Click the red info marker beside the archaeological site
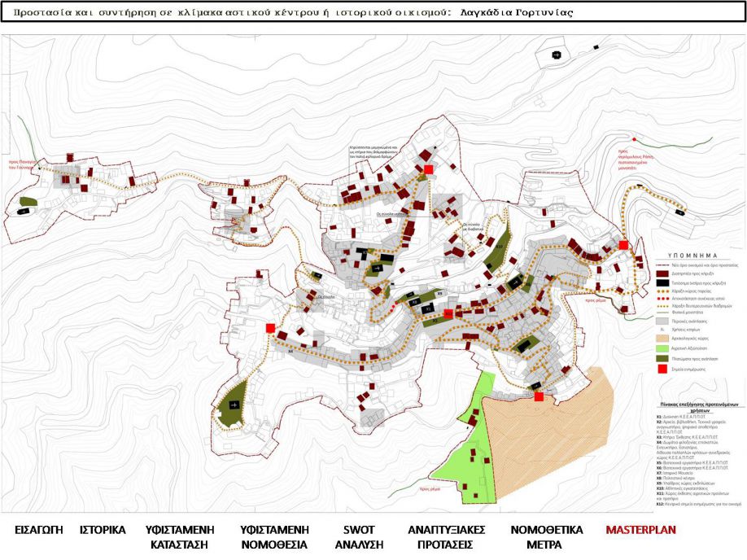The image size is (747, 560). click(x=539, y=396)
